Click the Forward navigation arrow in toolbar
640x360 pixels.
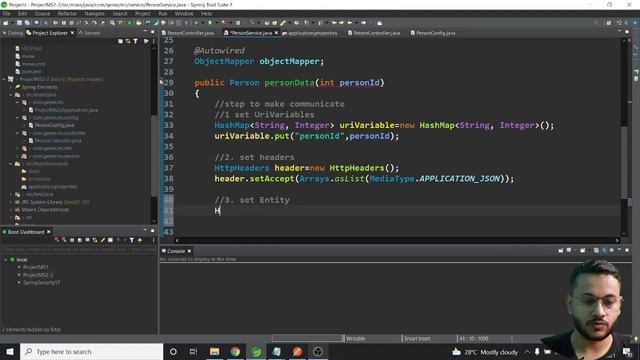[363, 23]
